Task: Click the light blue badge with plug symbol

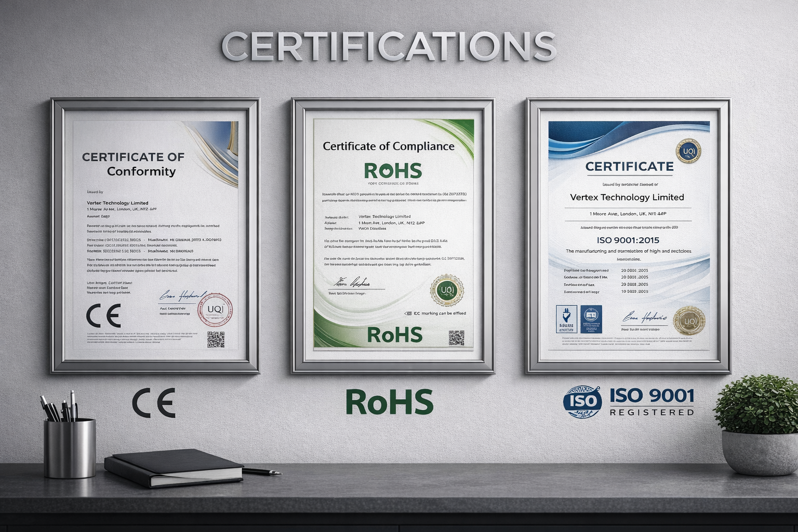Action: [x=566, y=319]
